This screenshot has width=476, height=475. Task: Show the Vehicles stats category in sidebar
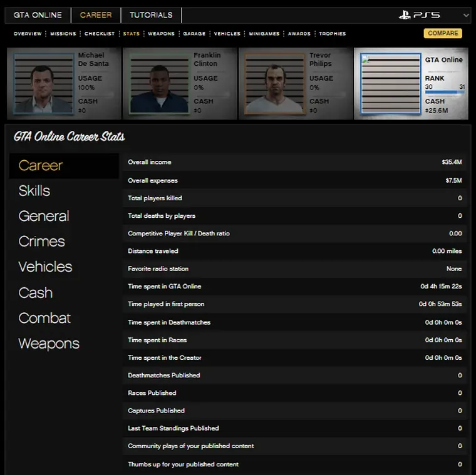(45, 267)
